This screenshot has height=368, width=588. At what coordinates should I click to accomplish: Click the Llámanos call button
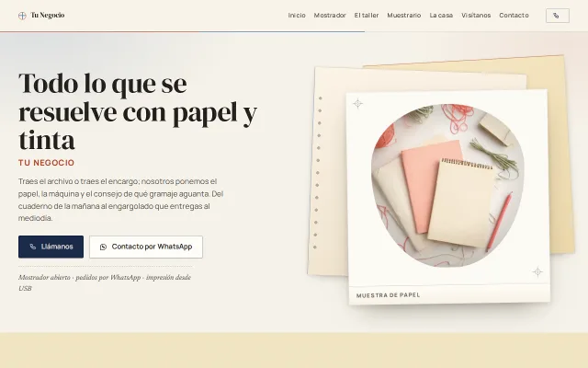51,247
